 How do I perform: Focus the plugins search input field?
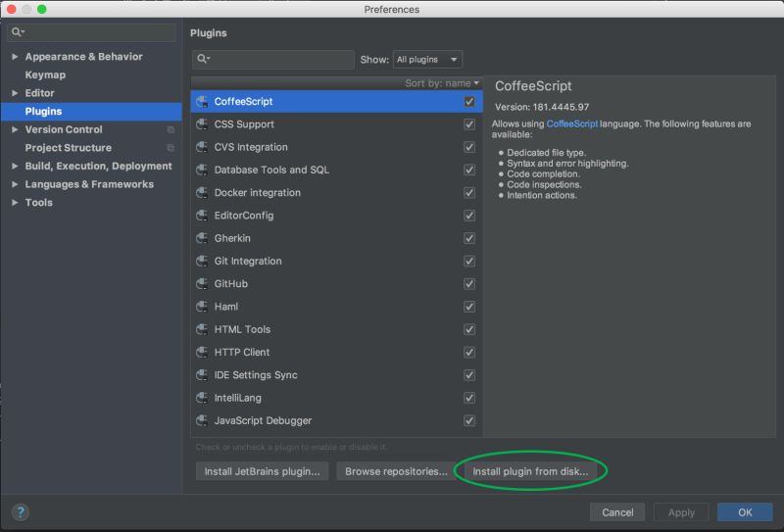[273, 60]
